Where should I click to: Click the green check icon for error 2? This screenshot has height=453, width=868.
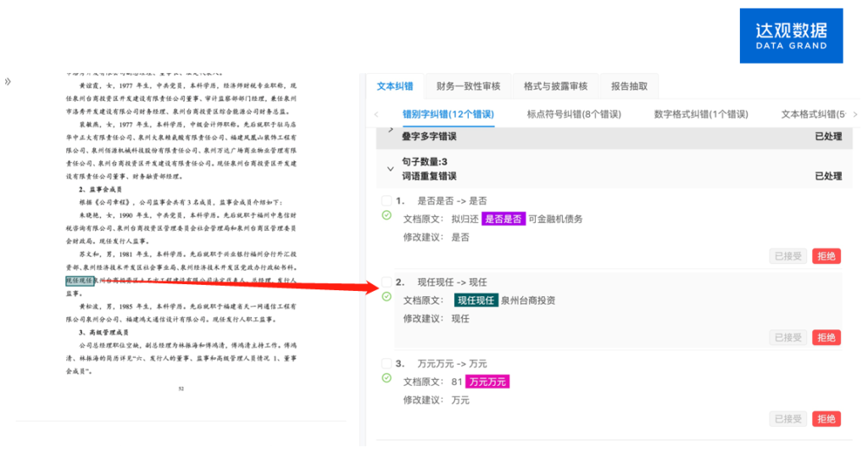387,297
